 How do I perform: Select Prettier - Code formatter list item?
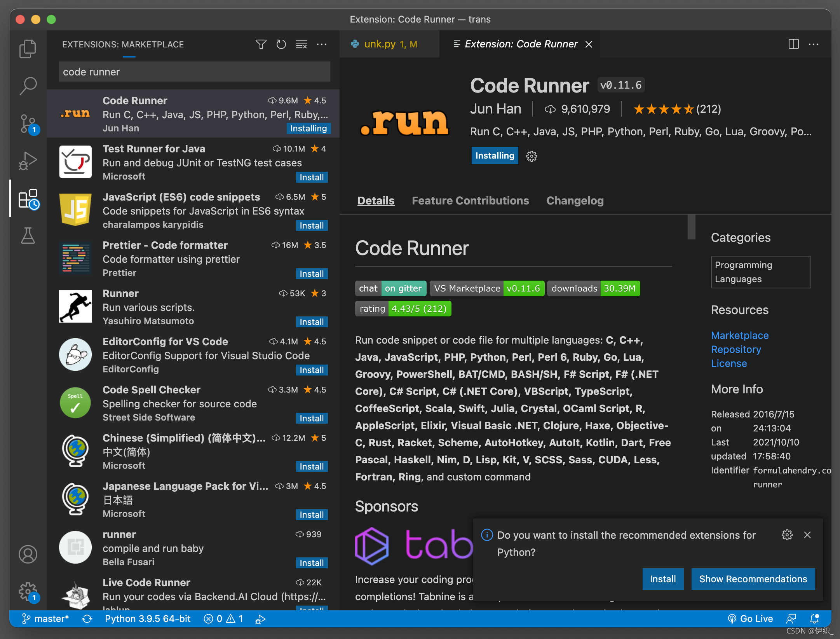193,258
